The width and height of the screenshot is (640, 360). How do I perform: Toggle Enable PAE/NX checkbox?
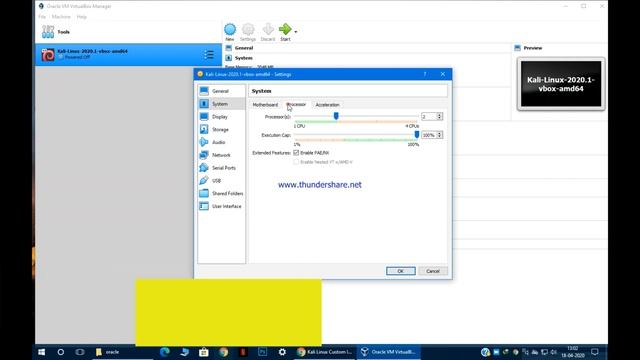tap(296, 153)
